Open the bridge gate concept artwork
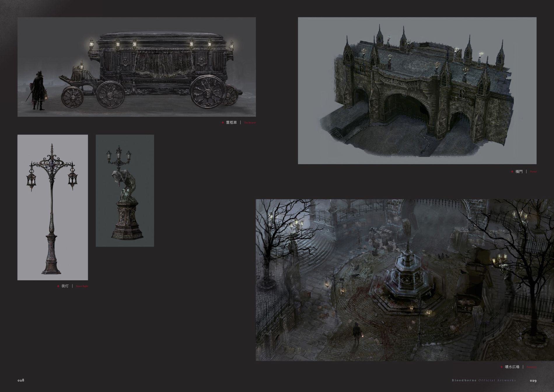This screenshot has width=554, height=392. click(417, 90)
